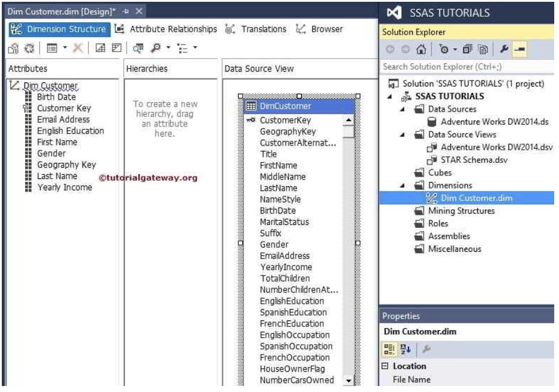Pin the Dim Customer.dim document tab

tap(125, 11)
